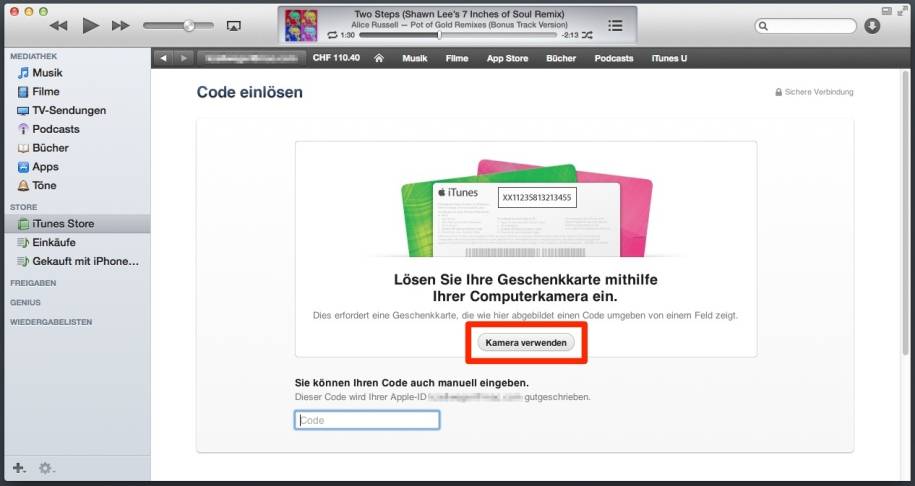Focus the search field
The height and width of the screenshot is (486, 915).
point(805,26)
